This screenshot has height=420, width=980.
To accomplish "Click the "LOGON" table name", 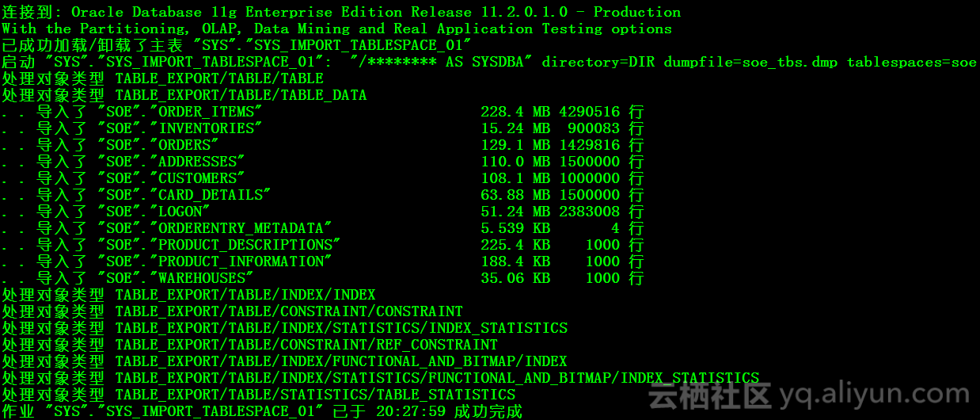I will coord(180,212).
